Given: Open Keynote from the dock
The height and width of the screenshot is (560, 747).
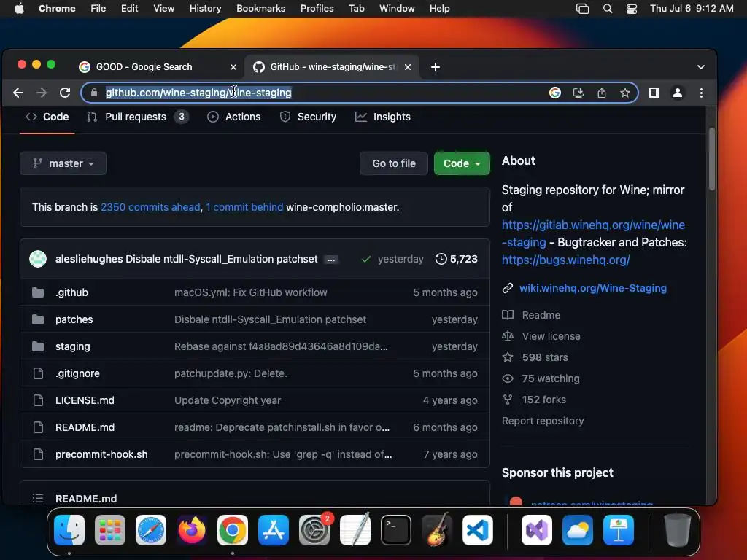Looking at the screenshot, I should click(619, 530).
